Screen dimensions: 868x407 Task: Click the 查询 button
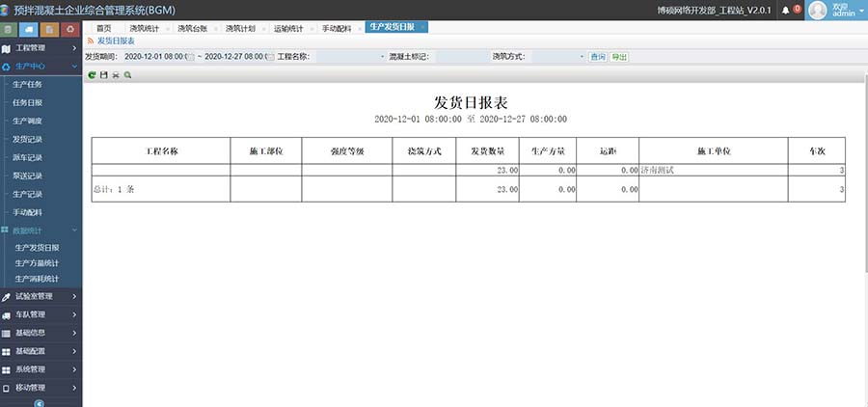tap(598, 57)
